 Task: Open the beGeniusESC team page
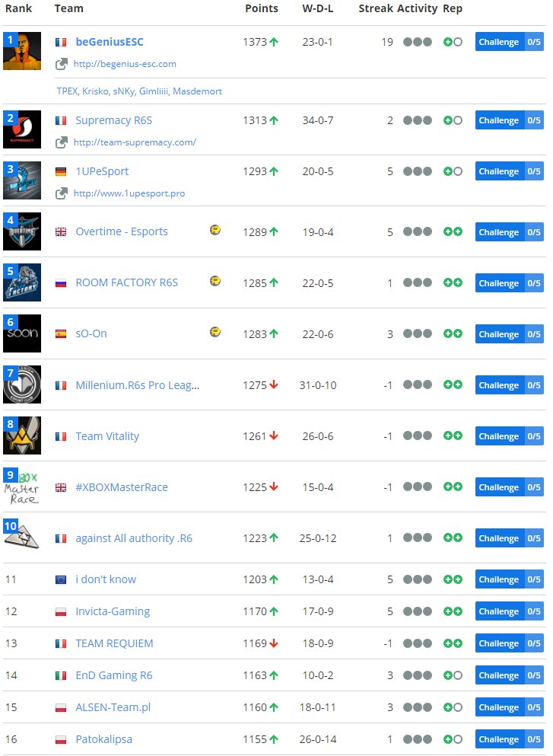(110, 42)
